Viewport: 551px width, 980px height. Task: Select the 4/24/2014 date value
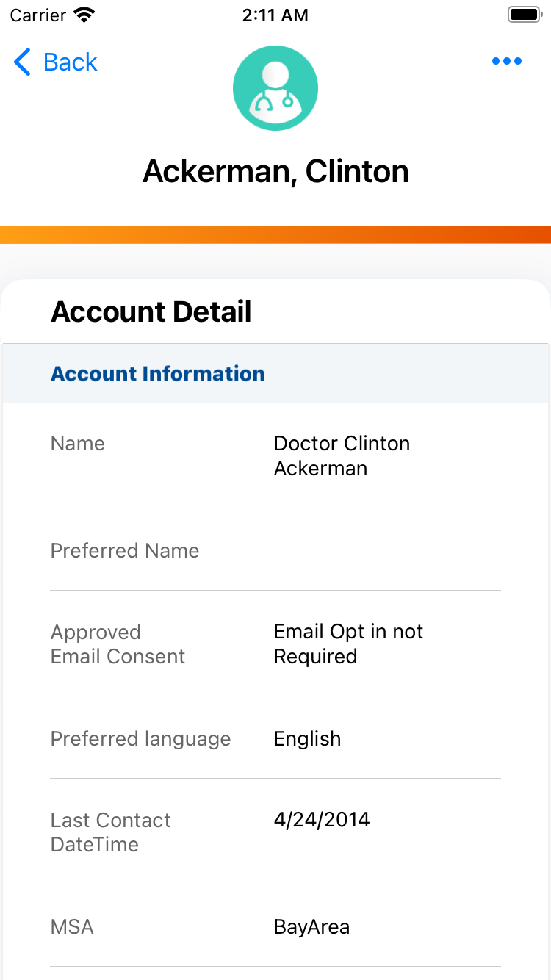(x=322, y=820)
